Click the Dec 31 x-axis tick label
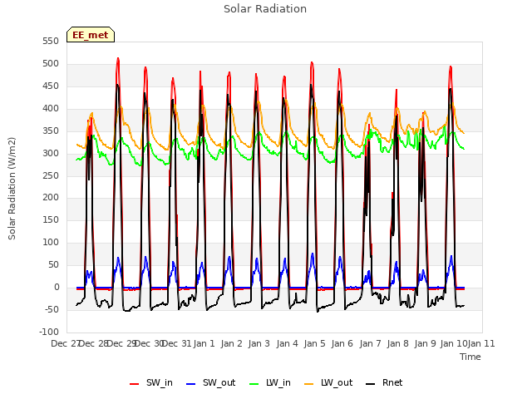Viewport: 532px width, 399px height. [x=177, y=343]
